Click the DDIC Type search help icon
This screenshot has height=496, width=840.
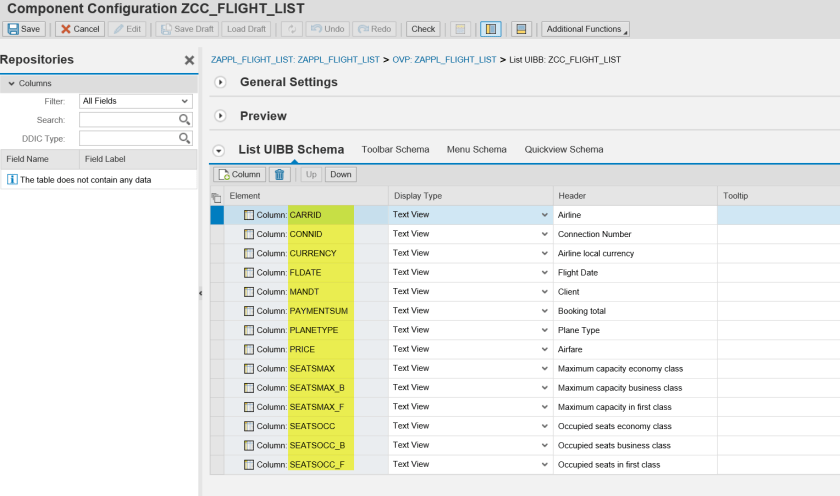185,139
